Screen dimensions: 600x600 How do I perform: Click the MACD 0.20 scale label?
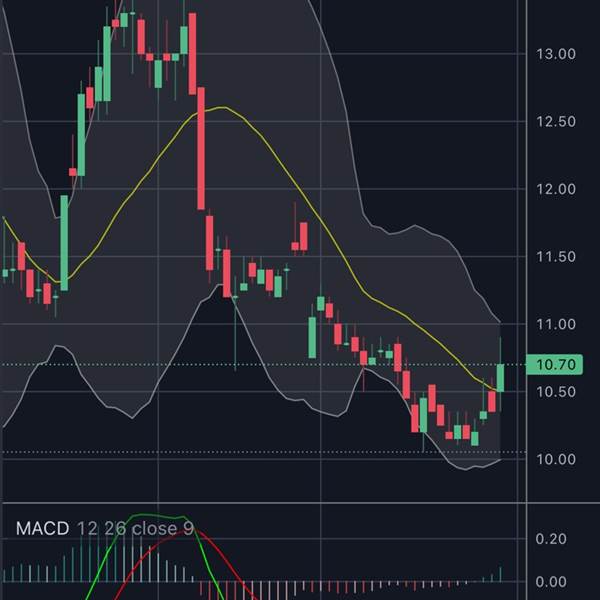pyautogui.click(x=551, y=539)
